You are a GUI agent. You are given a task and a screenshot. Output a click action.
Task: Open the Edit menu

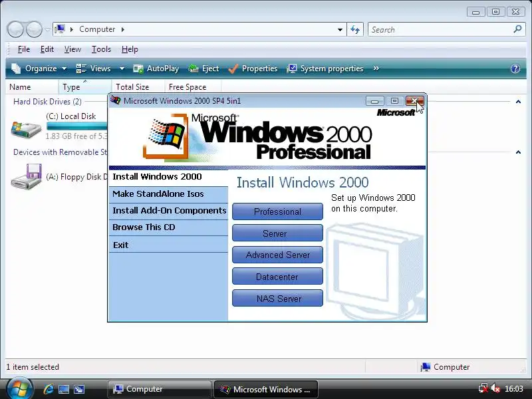click(x=47, y=49)
